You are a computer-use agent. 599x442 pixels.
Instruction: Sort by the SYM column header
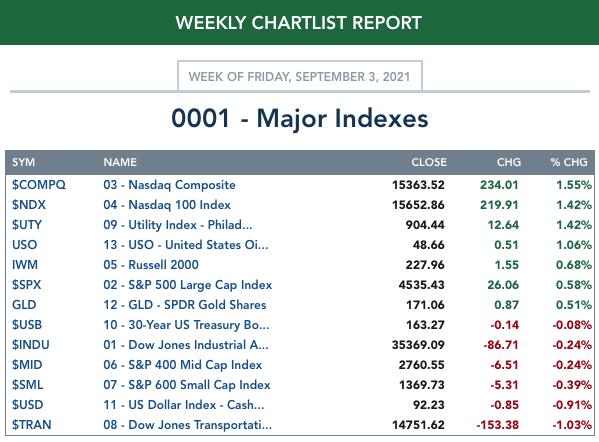[23, 162]
